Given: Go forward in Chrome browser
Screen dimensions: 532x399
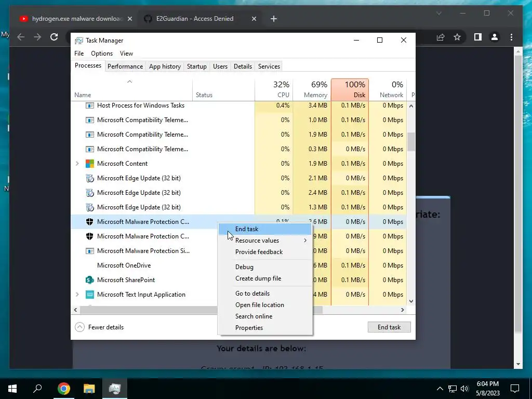Looking at the screenshot, I should [37, 37].
